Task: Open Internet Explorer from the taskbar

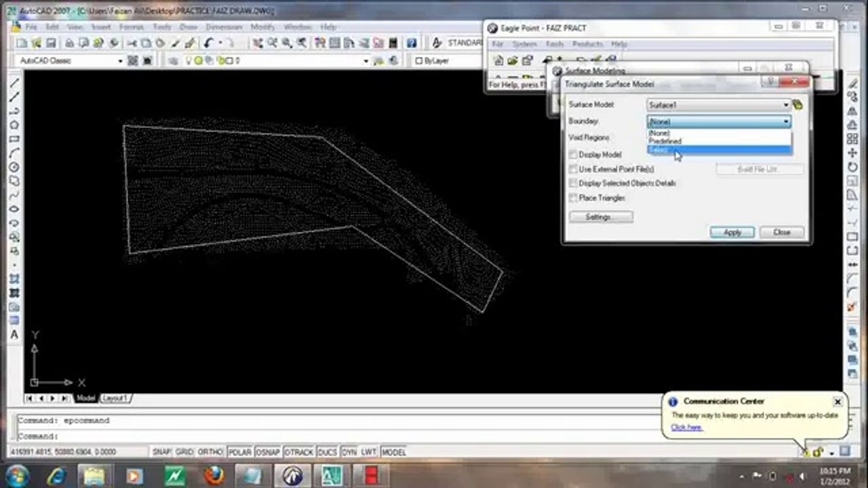Action: (56, 475)
